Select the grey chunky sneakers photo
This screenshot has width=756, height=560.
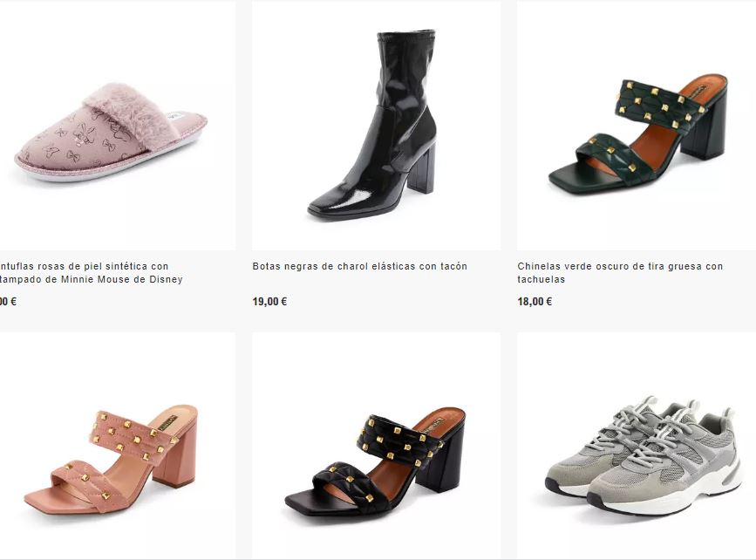[x=642, y=458]
